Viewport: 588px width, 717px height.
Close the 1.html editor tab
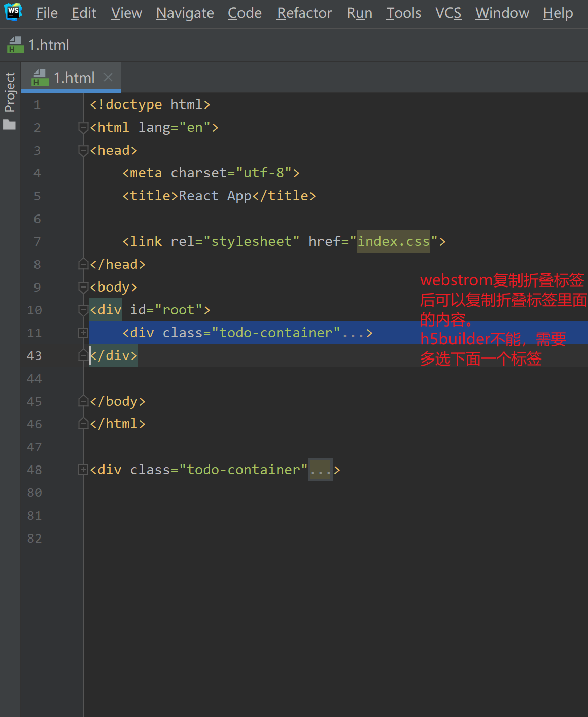pyautogui.click(x=108, y=77)
